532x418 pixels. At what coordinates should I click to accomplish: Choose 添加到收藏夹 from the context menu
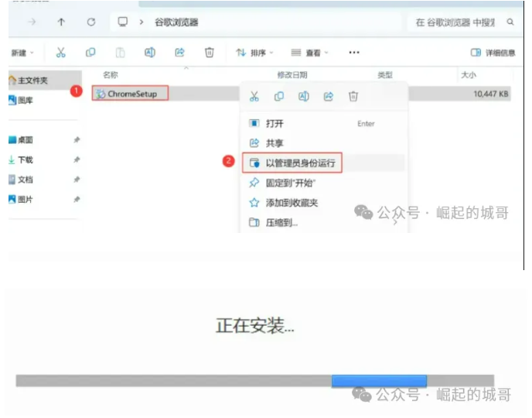click(x=324, y=203)
